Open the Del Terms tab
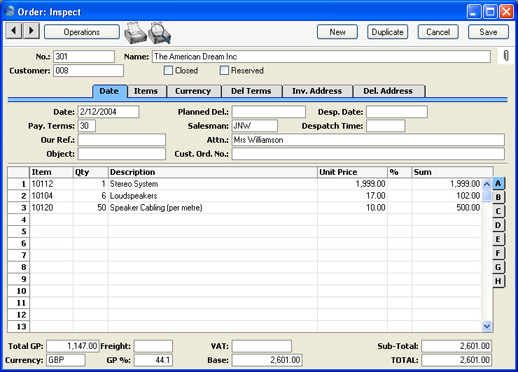Screen dimensions: 518x372 (x=251, y=91)
